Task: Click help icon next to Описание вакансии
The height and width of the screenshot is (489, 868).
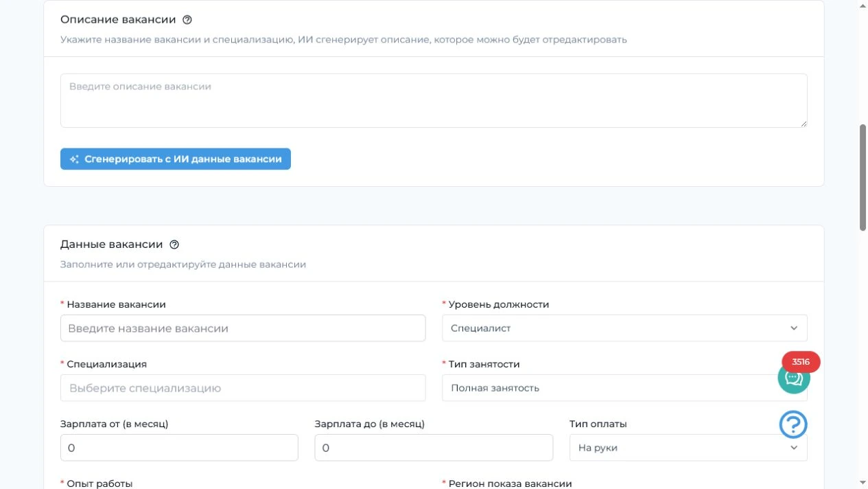Action: 187,20
